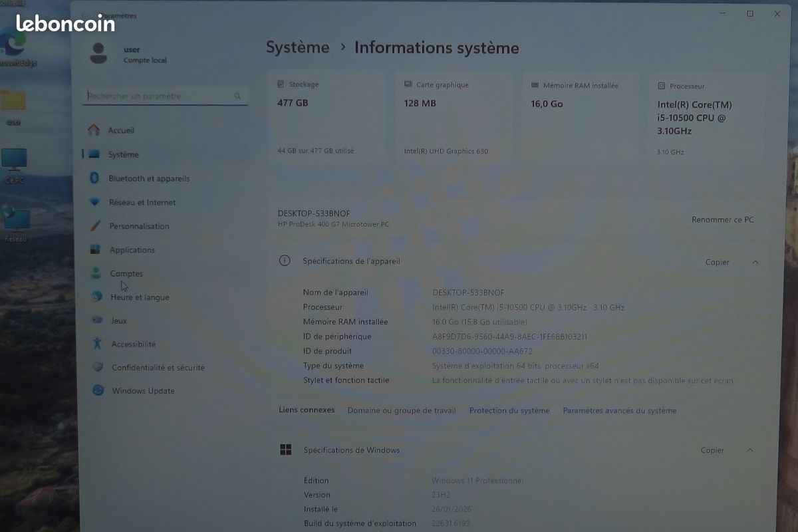
Task: Open Paramètres avancés du système link
Action: [620, 411]
